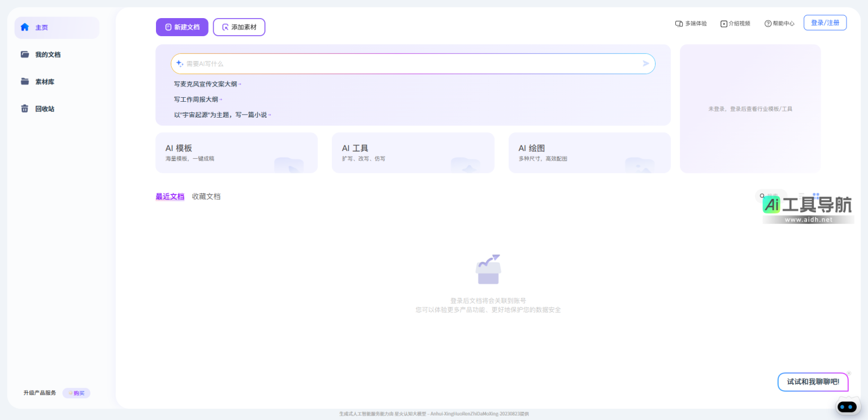The image size is (868, 420).
Task: Create a document with 新建文档 button
Action: pos(182,27)
